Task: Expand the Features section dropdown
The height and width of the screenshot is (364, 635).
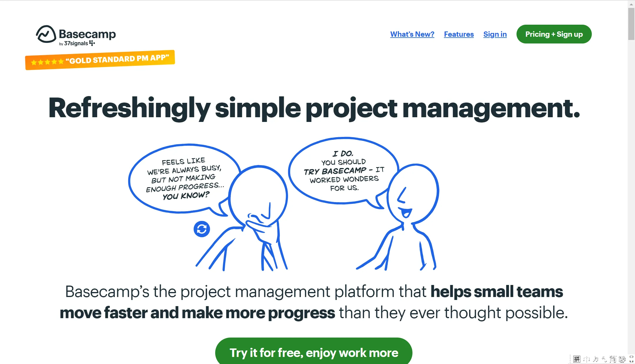Action: point(459,34)
